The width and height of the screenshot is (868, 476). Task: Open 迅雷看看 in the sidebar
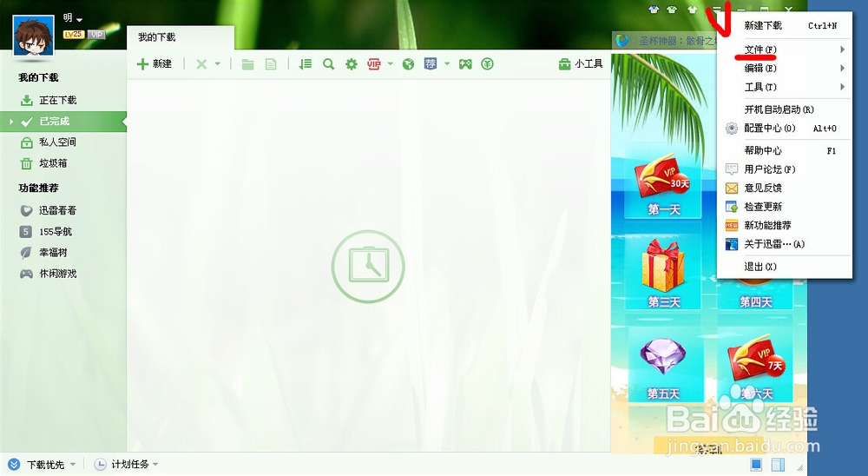click(57, 210)
